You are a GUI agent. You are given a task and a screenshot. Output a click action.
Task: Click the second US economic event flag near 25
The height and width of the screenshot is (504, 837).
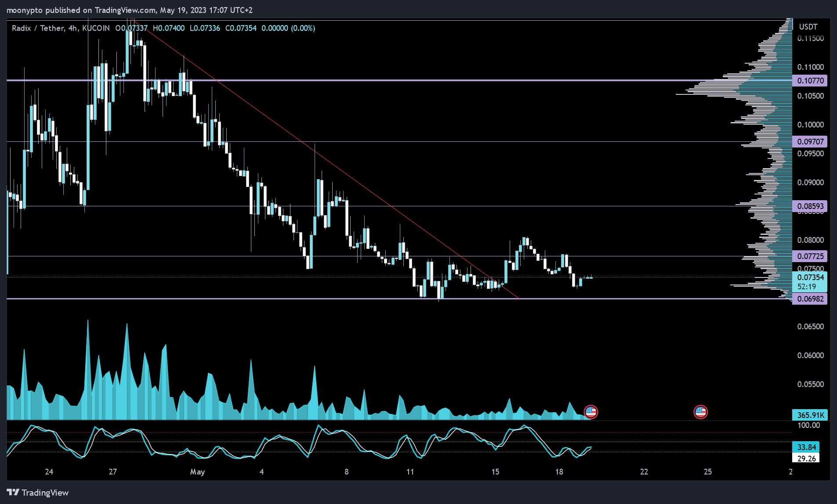click(700, 412)
